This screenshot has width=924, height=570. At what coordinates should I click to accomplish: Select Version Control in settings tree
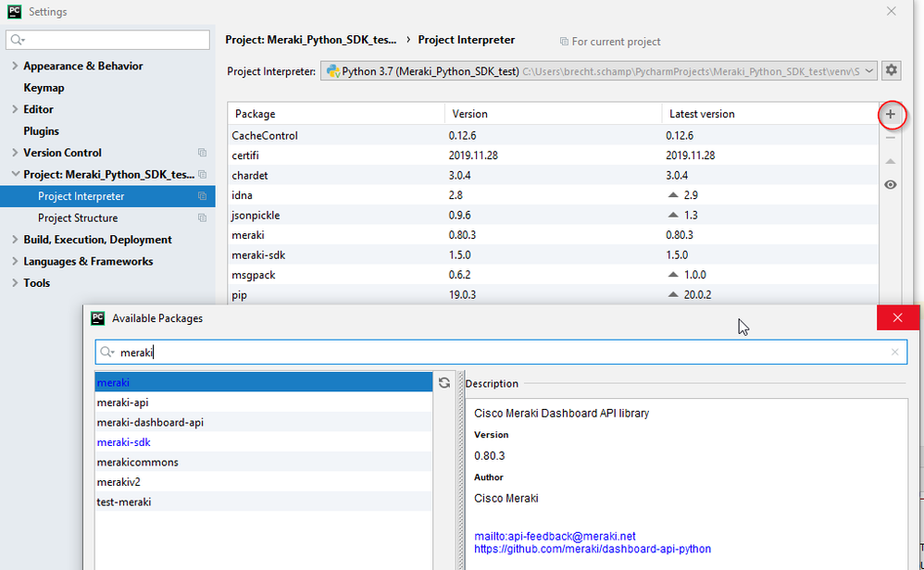[x=62, y=153]
